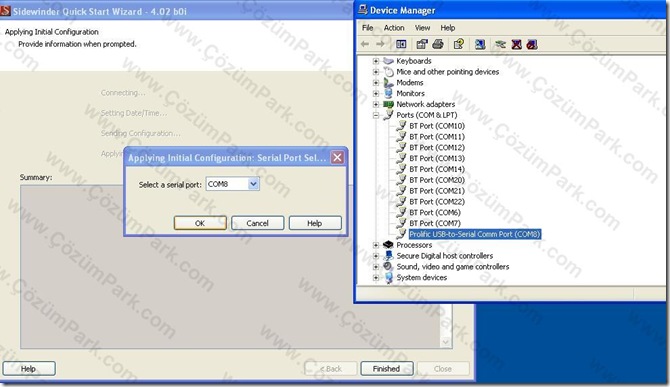
Task: Open the Help menu in Device Manager
Action: (447, 28)
